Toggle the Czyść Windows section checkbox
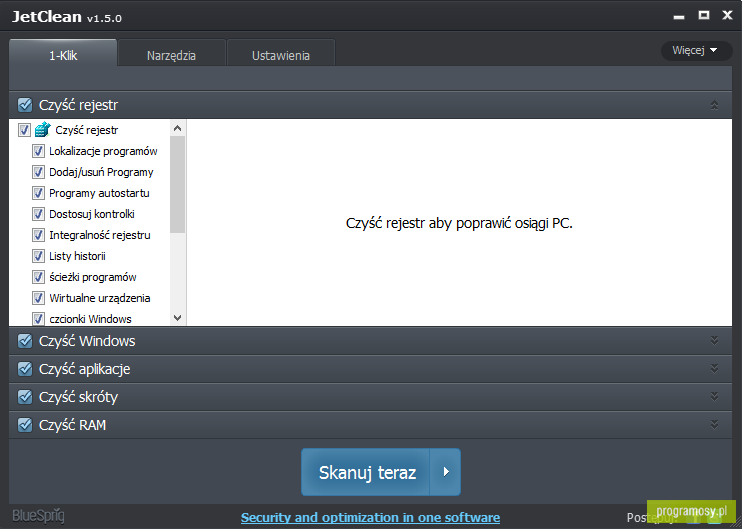 click(x=25, y=341)
